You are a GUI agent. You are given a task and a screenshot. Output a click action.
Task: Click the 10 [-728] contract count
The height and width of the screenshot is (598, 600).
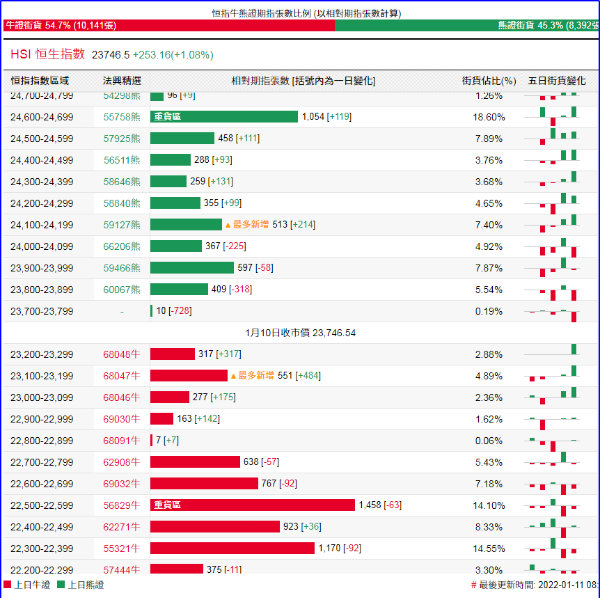(174, 311)
